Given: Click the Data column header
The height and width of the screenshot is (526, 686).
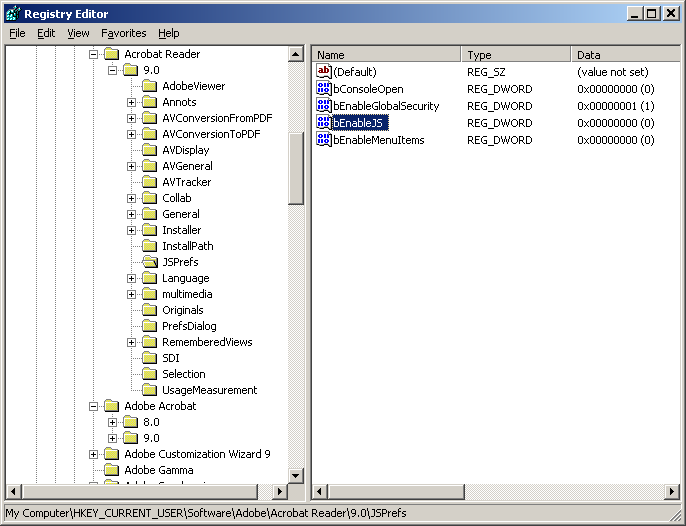Looking at the screenshot, I should [x=626, y=55].
